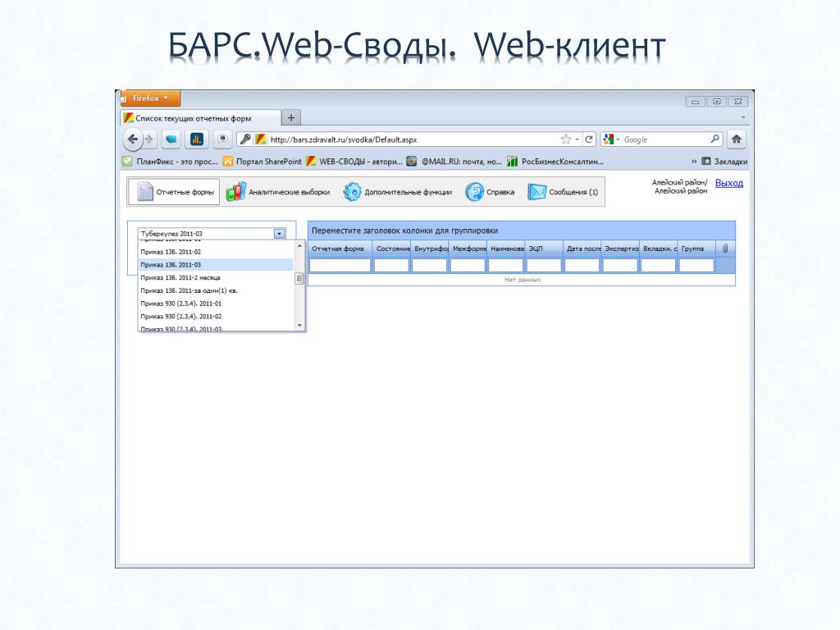The image size is (840, 630).
Task: Sort by ЭЦП column header
Action: [x=544, y=249]
